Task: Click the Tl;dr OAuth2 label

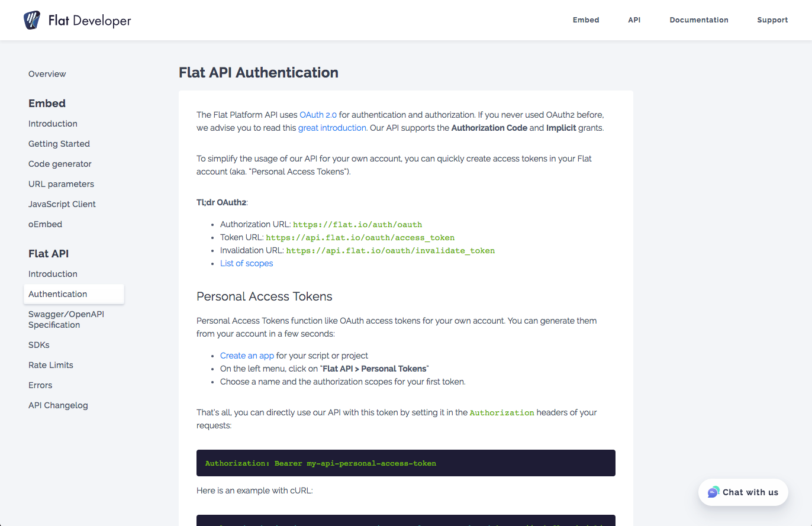Action: (x=221, y=202)
